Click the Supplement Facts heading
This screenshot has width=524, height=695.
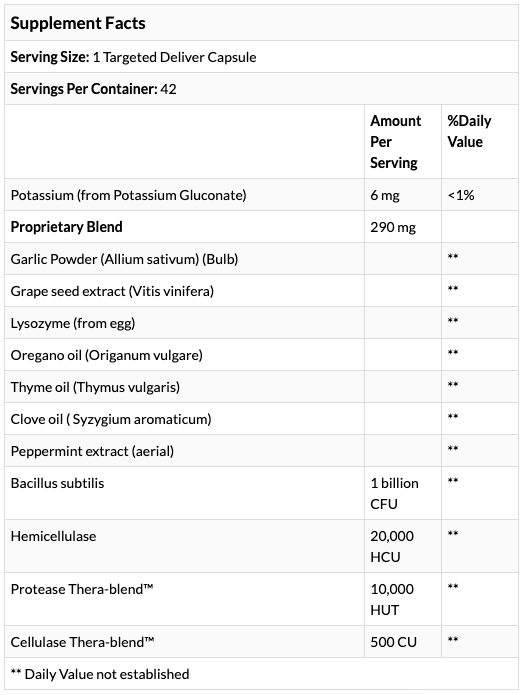(78, 23)
